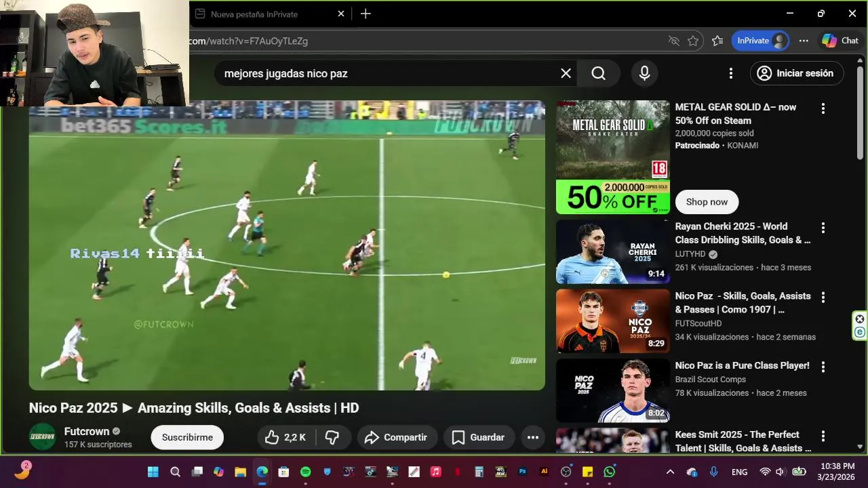868x488 pixels.
Task: Open the clock showing 10:38 PM
Action: tap(837, 471)
